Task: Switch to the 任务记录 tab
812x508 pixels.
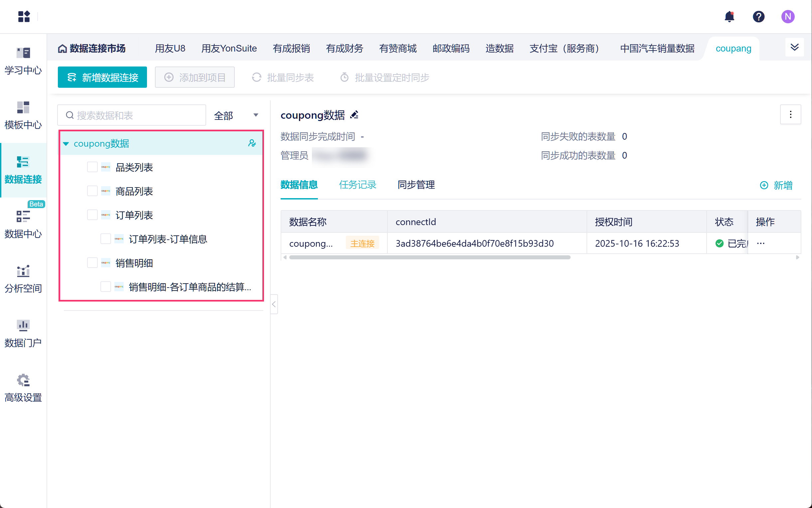Action: click(357, 185)
